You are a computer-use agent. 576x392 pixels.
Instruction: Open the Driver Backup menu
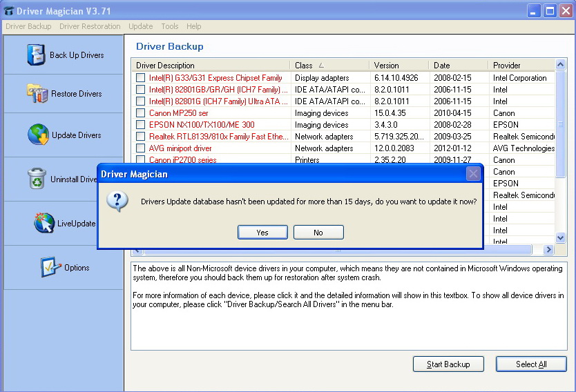coord(28,26)
